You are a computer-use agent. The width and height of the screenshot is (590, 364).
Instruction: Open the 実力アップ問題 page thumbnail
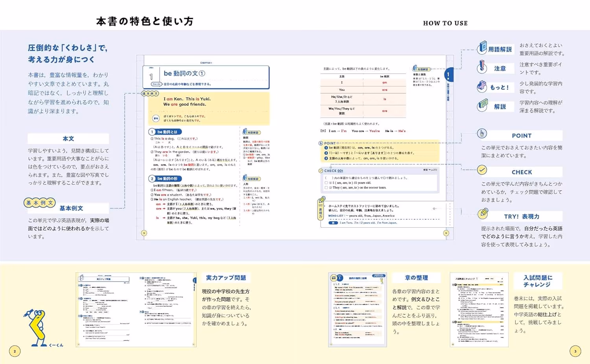click(136, 310)
